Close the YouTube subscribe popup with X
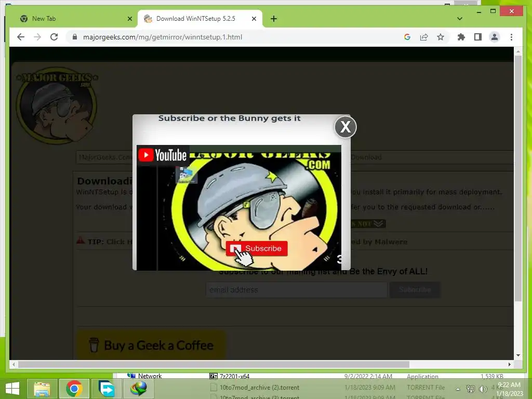This screenshot has width=532, height=399. point(345,127)
